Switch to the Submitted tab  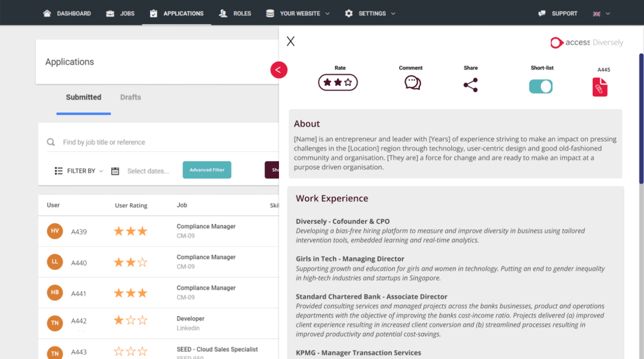(x=84, y=97)
